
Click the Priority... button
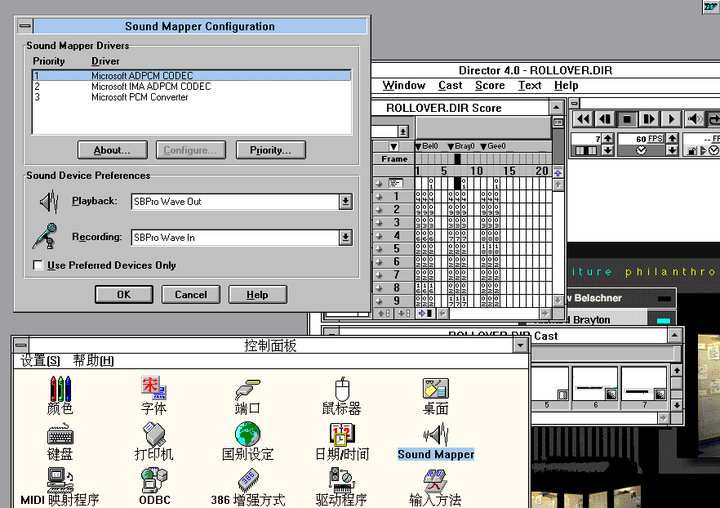[x=270, y=150]
